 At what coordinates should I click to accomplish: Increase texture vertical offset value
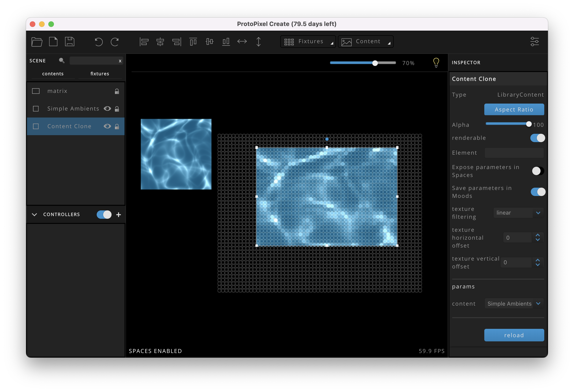(x=538, y=260)
